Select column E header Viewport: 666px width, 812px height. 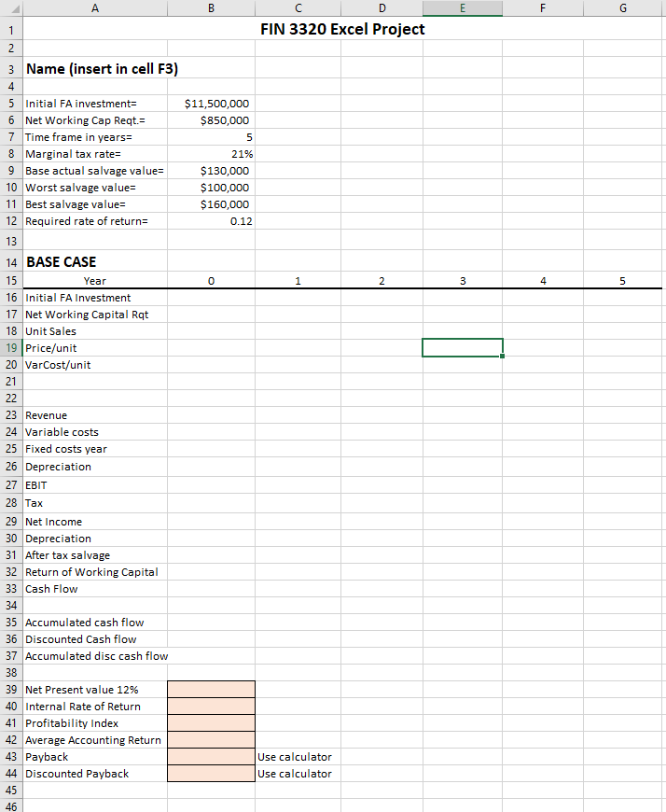[x=463, y=7]
